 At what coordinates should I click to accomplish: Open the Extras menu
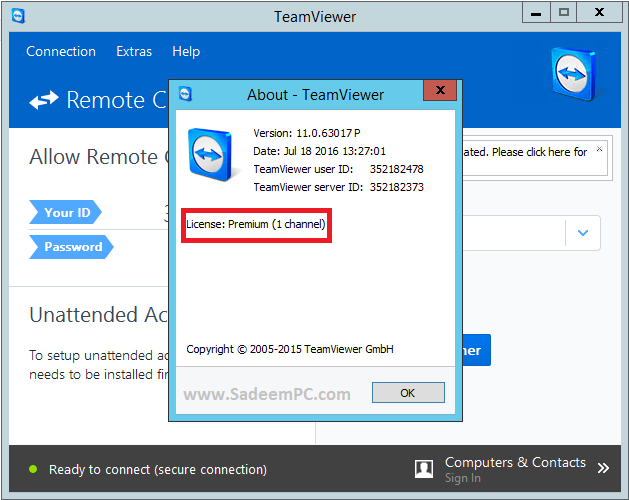pyautogui.click(x=134, y=51)
